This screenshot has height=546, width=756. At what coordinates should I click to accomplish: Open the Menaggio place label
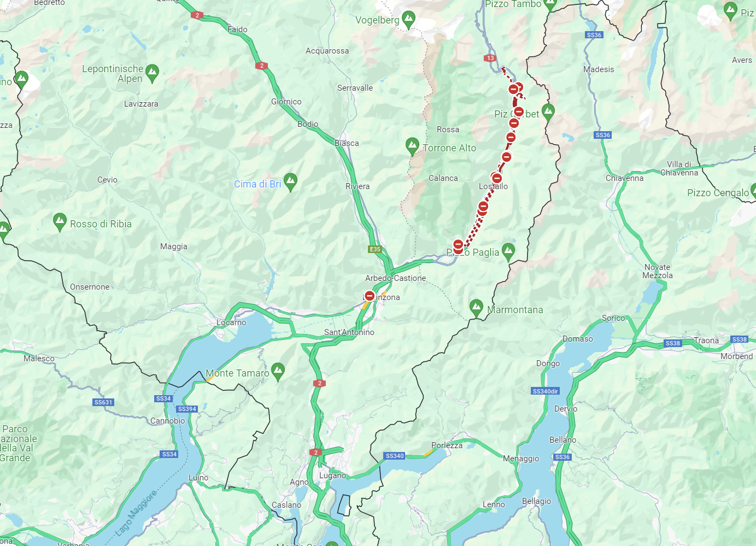521,459
